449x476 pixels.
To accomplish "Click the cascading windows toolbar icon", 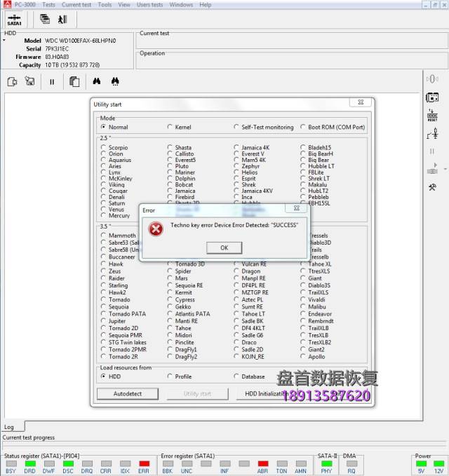I will 45,20.
